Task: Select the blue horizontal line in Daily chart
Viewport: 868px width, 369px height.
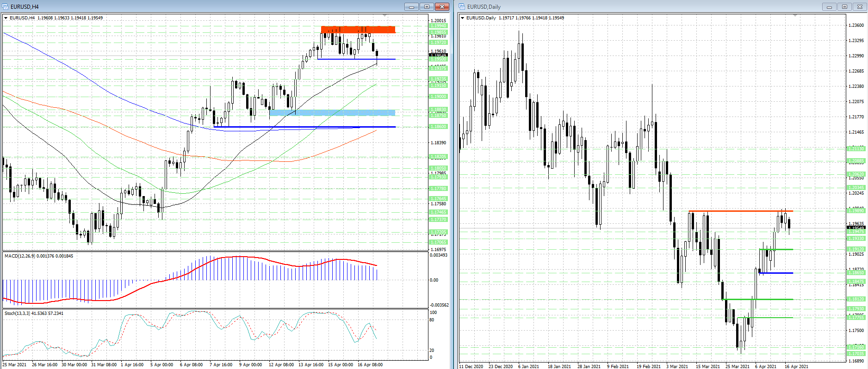Action: tap(776, 273)
